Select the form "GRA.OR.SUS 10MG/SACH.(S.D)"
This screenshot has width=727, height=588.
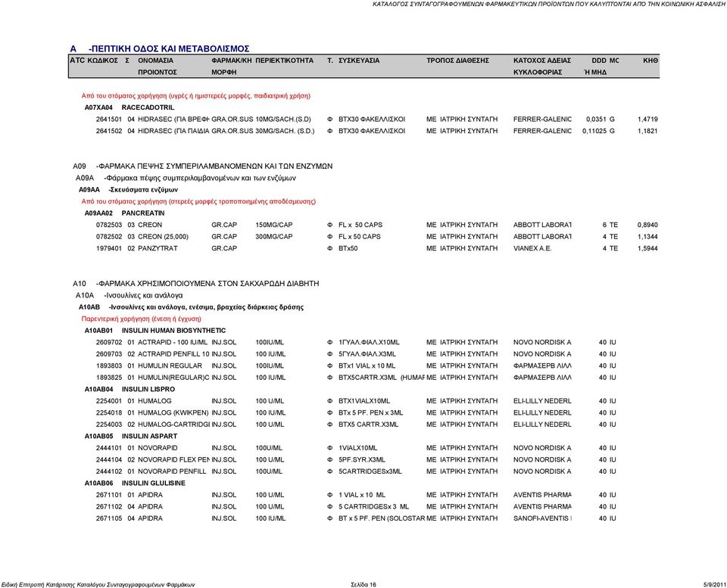point(261,119)
